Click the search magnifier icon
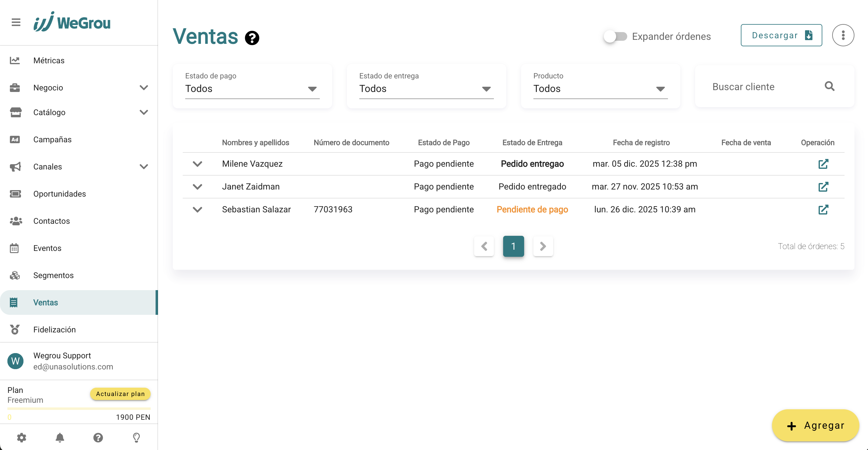Image resolution: width=868 pixels, height=450 pixels. pos(829,86)
